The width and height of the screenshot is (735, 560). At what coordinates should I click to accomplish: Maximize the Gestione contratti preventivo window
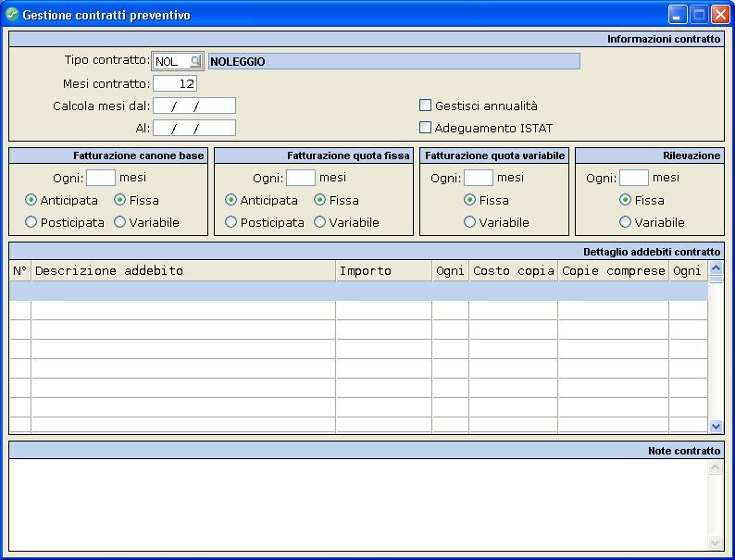699,15
